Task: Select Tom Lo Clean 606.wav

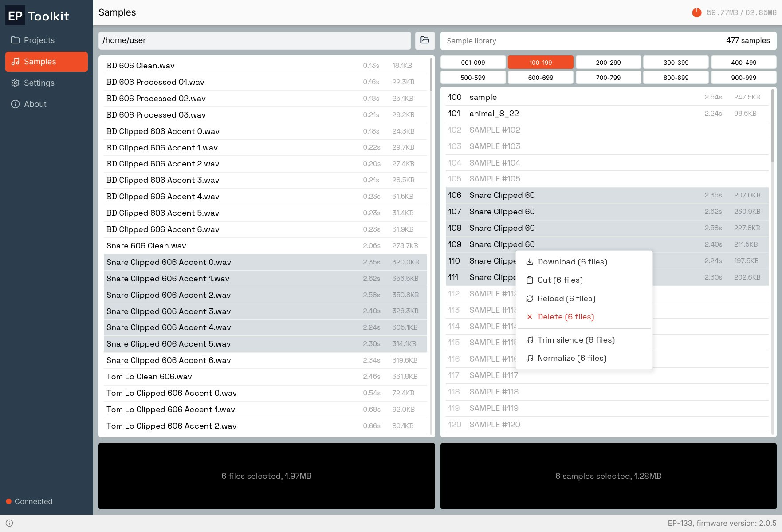Action: pos(265,377)
